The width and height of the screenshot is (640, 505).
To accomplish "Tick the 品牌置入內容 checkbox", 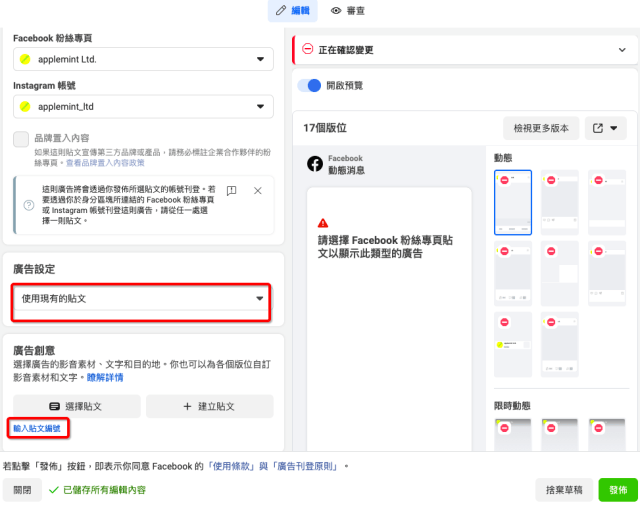I will (x=21, y=139).
